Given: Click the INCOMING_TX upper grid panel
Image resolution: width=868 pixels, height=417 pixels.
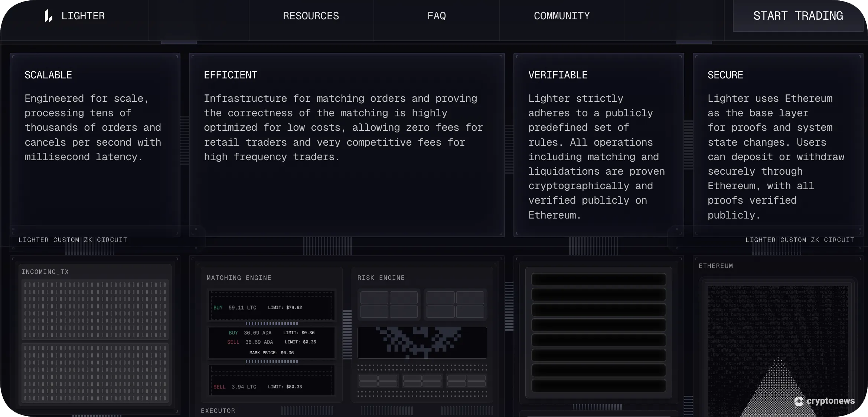Looking at the screenshot, I should click(95, 309).
